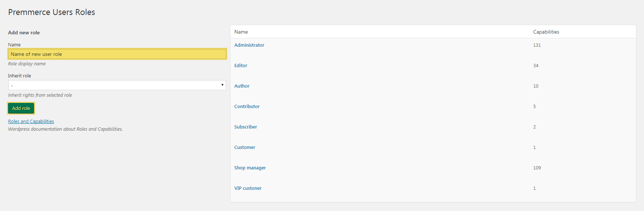This screenshot has height=211, width=644.
Task: Click the Capabilities column header
Action: click(546, 32)
